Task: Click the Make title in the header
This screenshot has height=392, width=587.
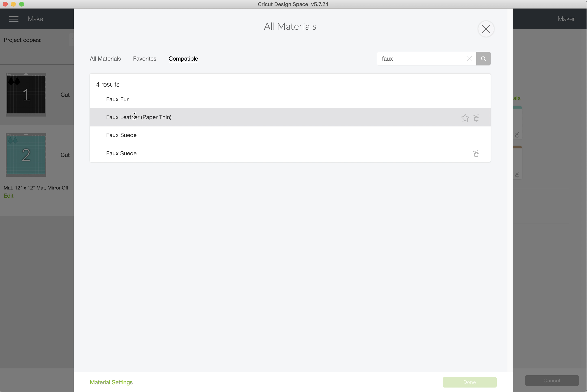Action: tap(35, 19)
